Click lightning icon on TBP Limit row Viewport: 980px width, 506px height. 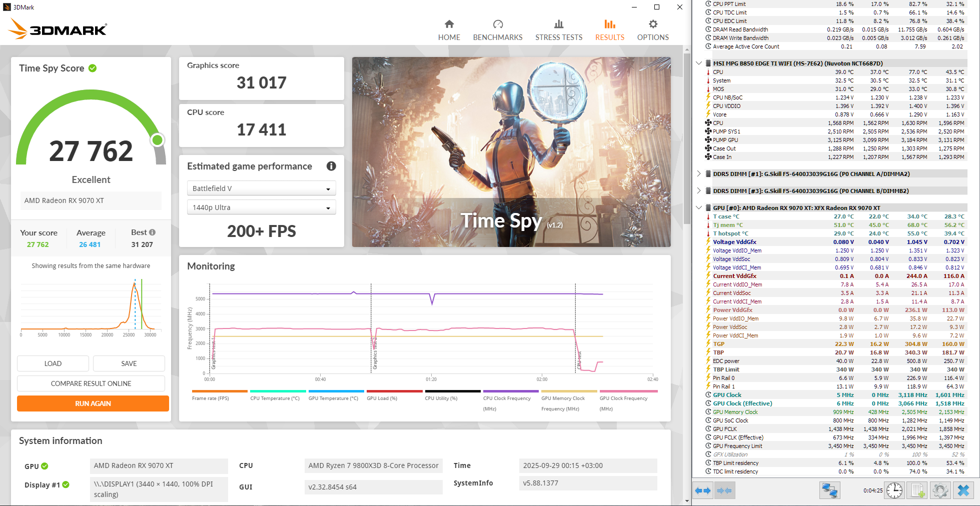[x=708, y=369]
